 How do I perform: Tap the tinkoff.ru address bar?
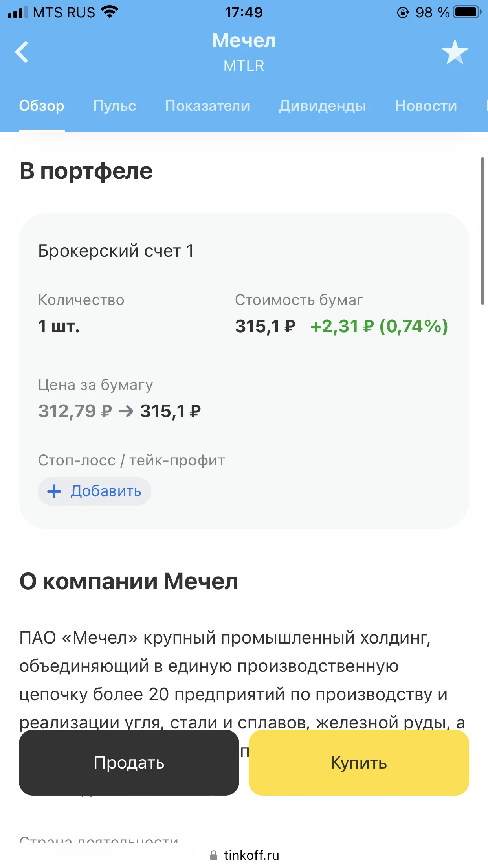[244, 855]
